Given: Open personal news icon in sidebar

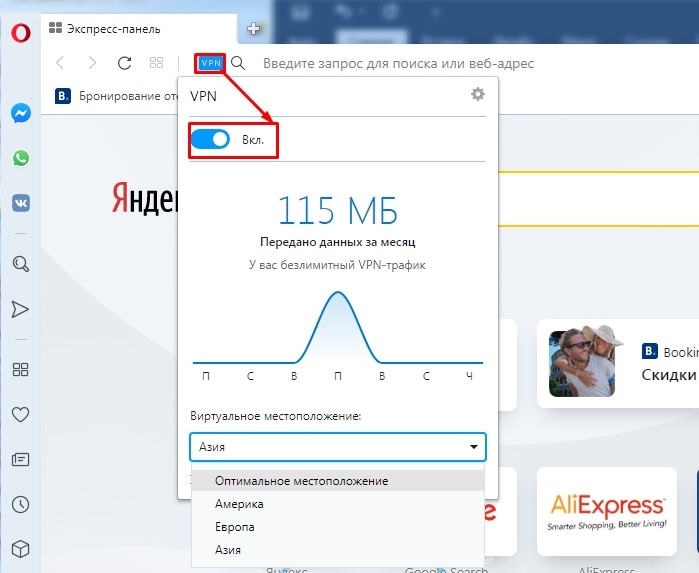Looking at the screenshot, I should click(x=21, y=459).
